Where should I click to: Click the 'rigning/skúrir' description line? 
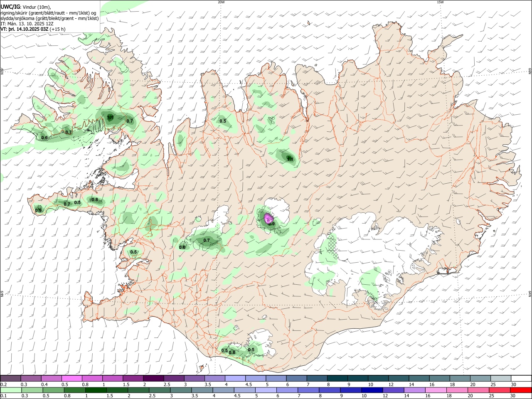[x=49, y=13]
